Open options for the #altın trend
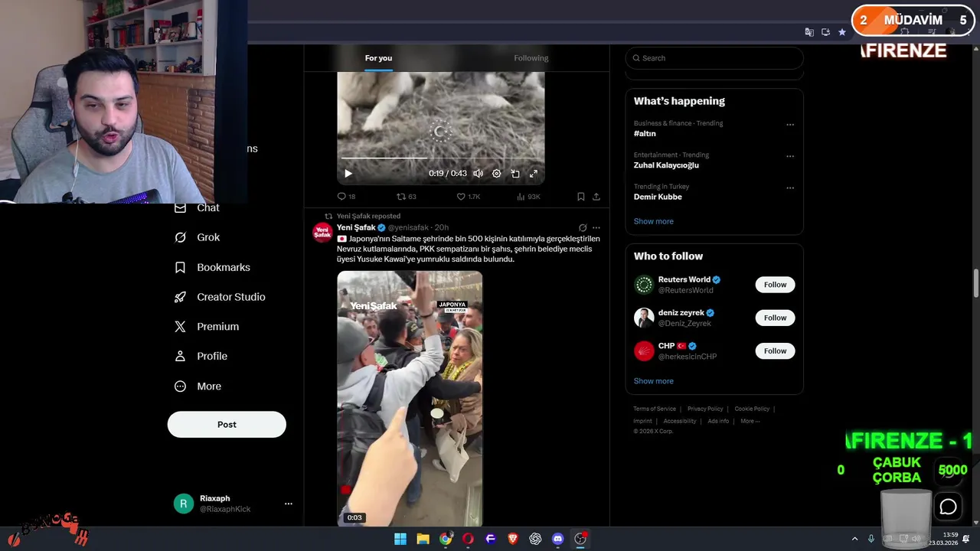980x551 pixels. (790, 125)
